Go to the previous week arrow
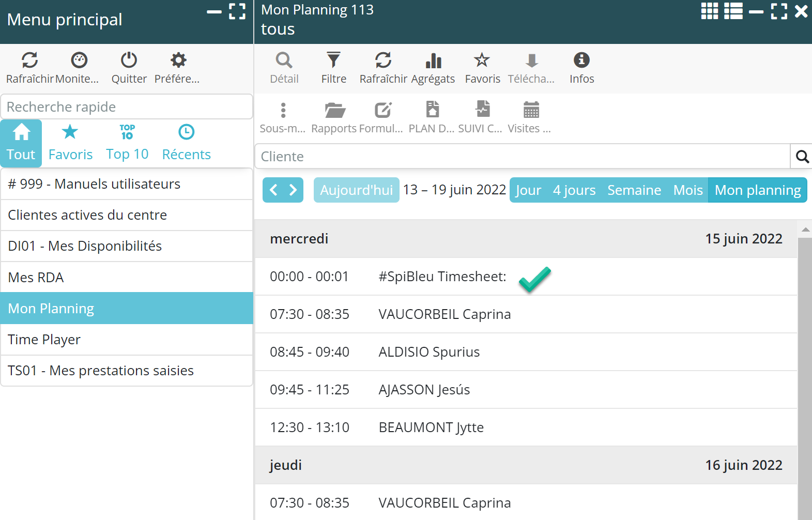Screen dimensions: 812x520 273,190
